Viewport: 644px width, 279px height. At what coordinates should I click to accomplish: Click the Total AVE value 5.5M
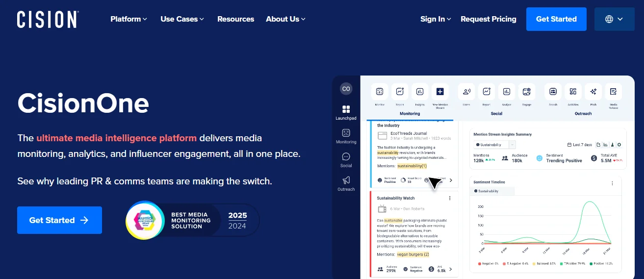606,161
